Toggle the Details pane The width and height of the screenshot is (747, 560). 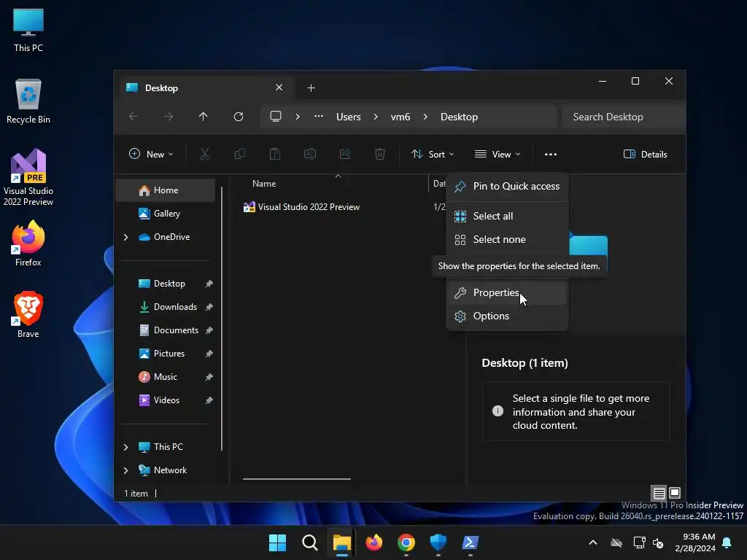tap(646, 155)
